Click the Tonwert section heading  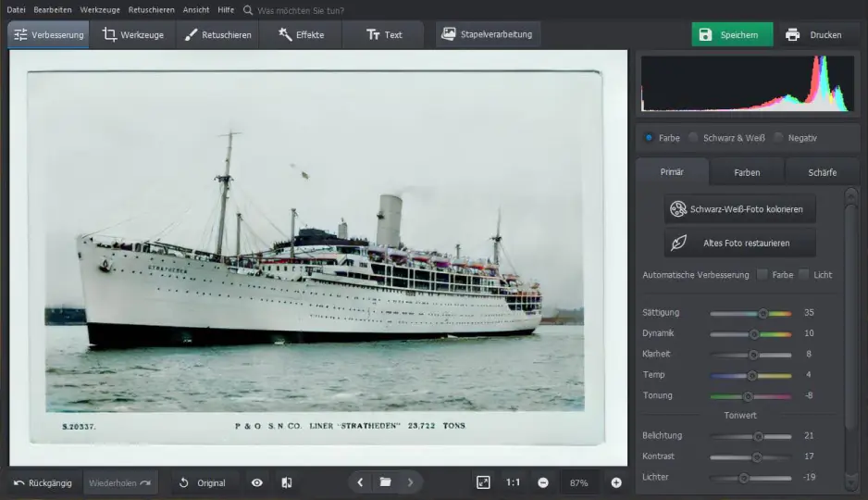(x=740, y=416)
